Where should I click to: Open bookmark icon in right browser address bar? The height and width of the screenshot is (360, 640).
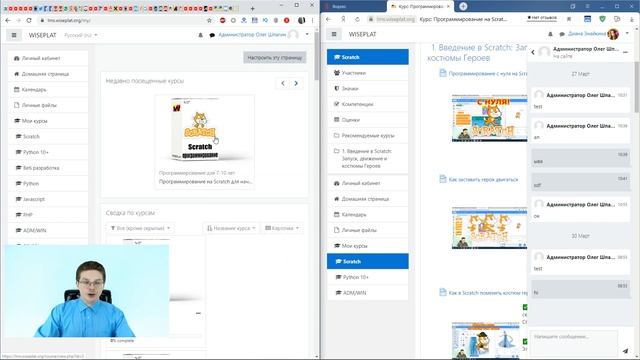(569, 19)
